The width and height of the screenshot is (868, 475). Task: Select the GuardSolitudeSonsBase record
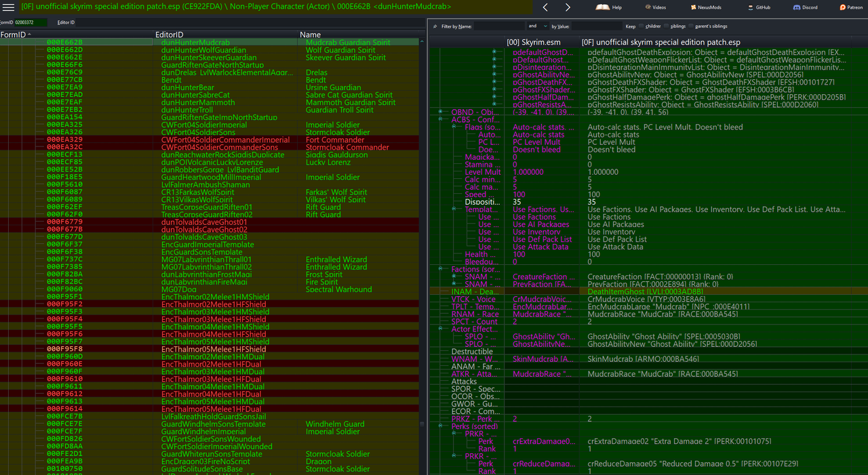(209, 469)
